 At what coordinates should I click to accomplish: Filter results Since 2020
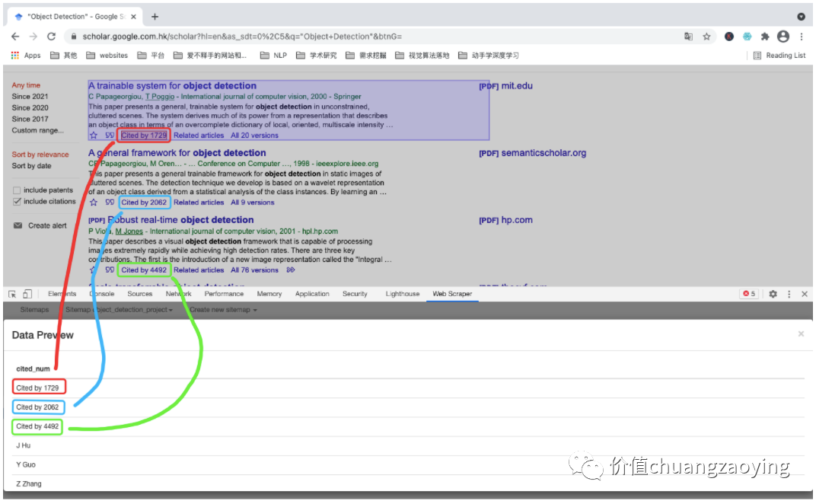(30, 108)
